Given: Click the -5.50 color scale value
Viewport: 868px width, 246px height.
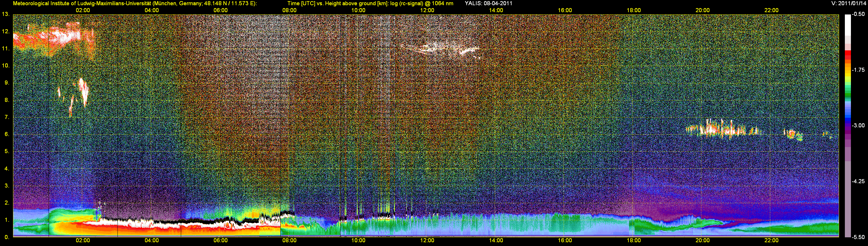Looking at the screenshot, I should tap(858, 237).
